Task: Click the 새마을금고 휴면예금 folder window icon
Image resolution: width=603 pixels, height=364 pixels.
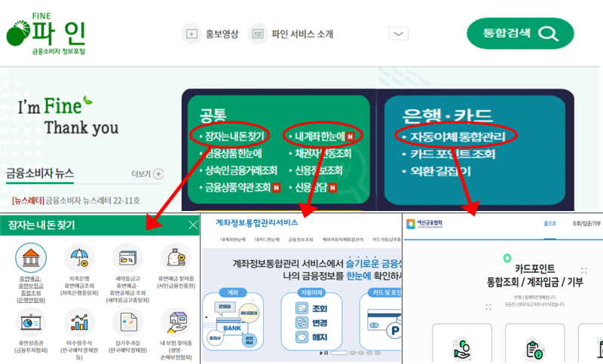Action: point(127,258)
